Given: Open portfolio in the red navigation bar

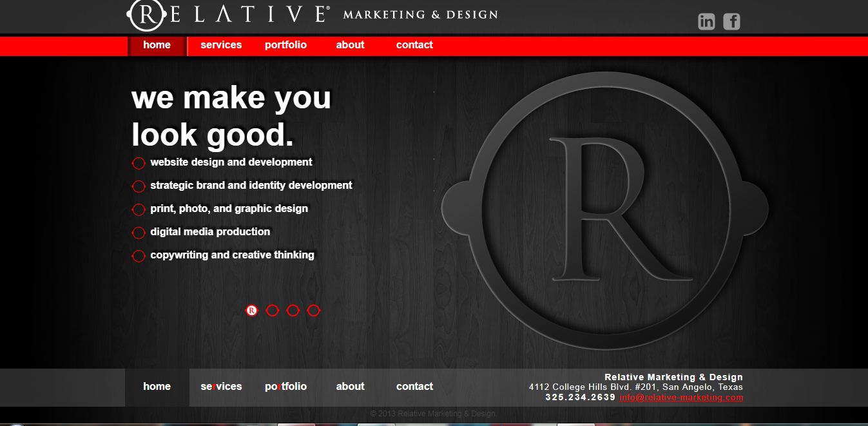Looking at the screenshot, I should (x=285, y=45).
